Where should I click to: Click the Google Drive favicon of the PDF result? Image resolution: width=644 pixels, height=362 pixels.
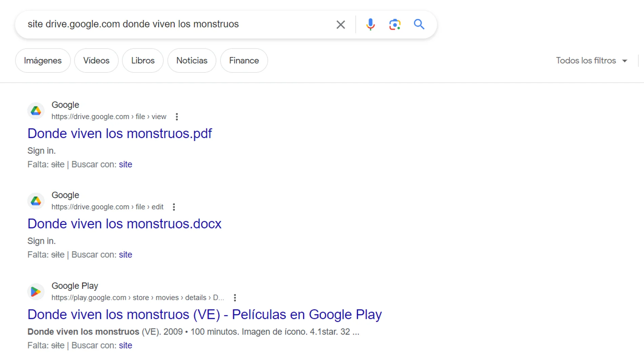pos(36,111)
